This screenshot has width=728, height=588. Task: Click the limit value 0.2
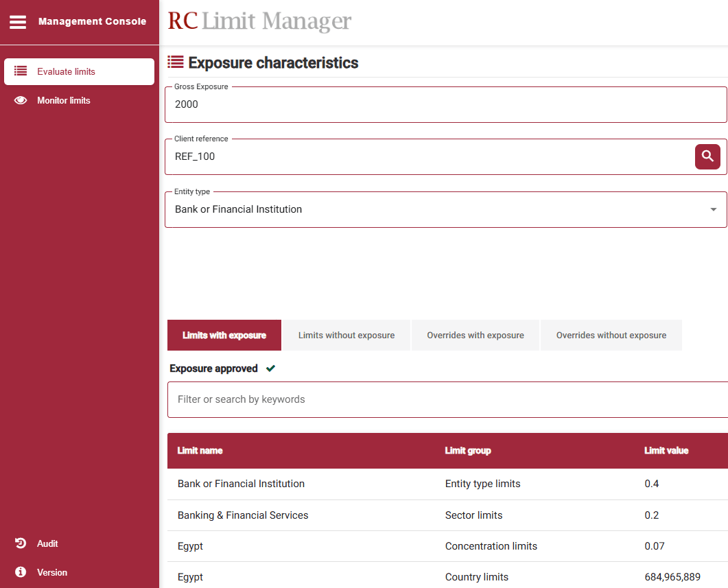tap(651, 515)
